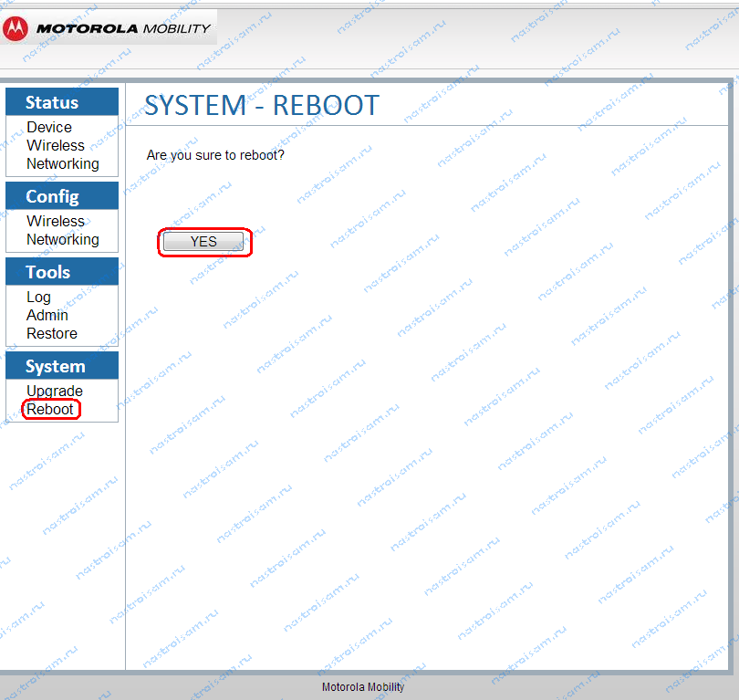Click the SYSTEM - REBOOT page heading

tap(261, 105)
